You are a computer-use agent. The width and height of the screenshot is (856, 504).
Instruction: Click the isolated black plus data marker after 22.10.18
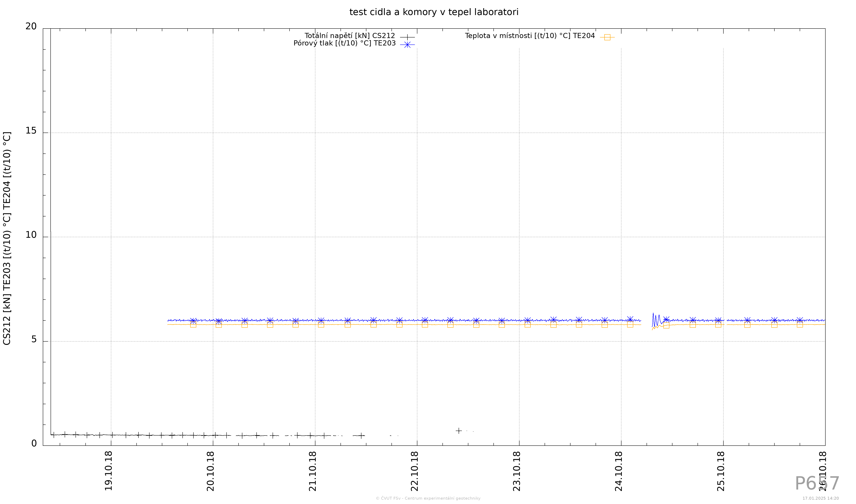pos(459,431)
